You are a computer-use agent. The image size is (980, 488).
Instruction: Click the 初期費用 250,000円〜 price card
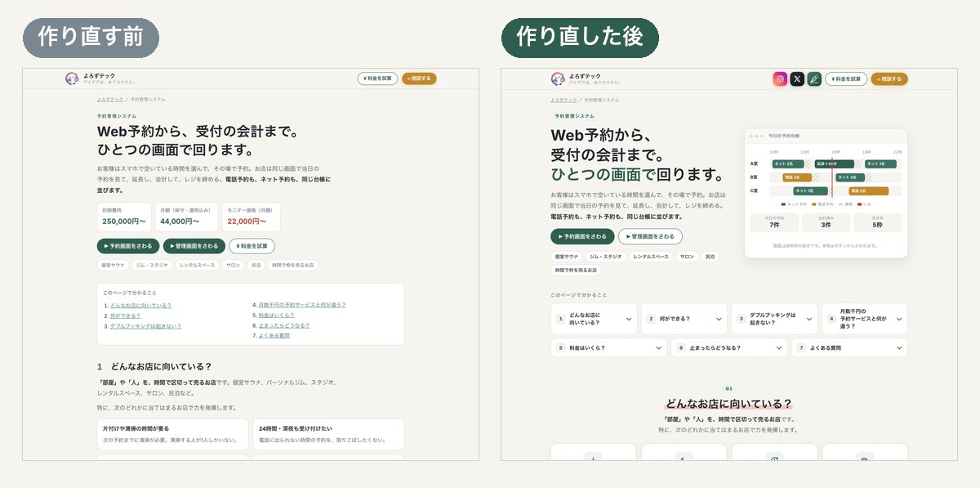pos(124,217)
